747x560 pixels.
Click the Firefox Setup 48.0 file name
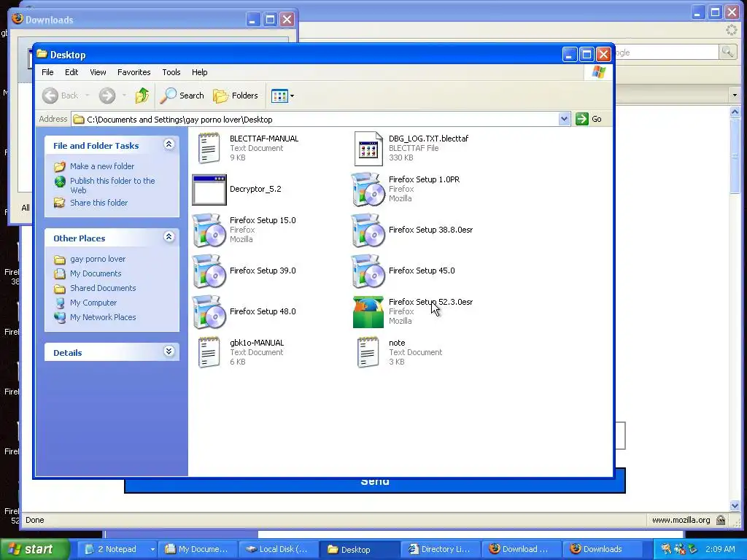click(263, 311)
